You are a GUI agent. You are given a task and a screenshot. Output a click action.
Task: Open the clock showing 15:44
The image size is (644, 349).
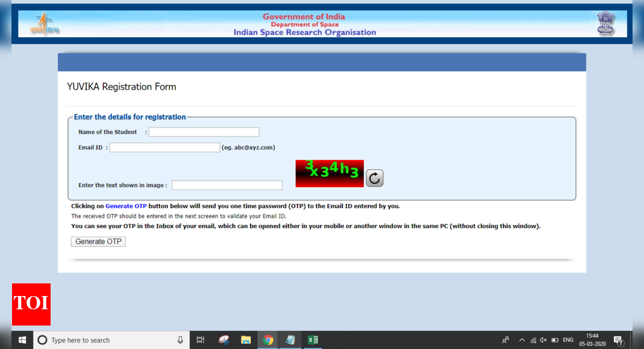coord(592,340)
